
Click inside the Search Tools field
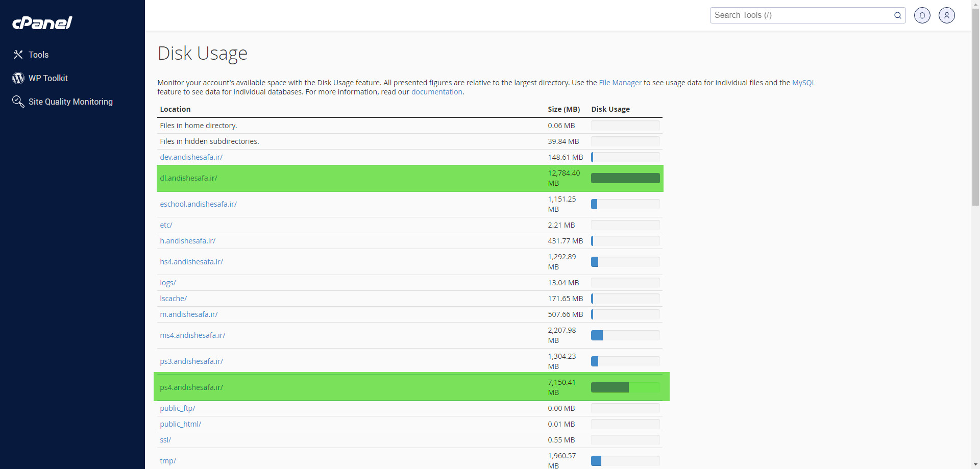click(801, 15)
